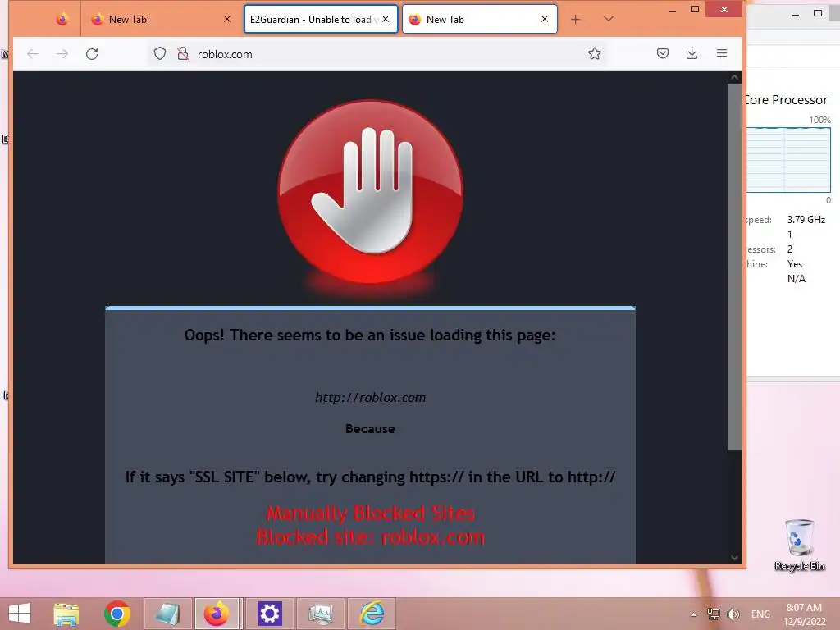This screenshot has width=840, height=630.
Task: Click the Manually Blocked Sites text
Action: tap(370, 514)
